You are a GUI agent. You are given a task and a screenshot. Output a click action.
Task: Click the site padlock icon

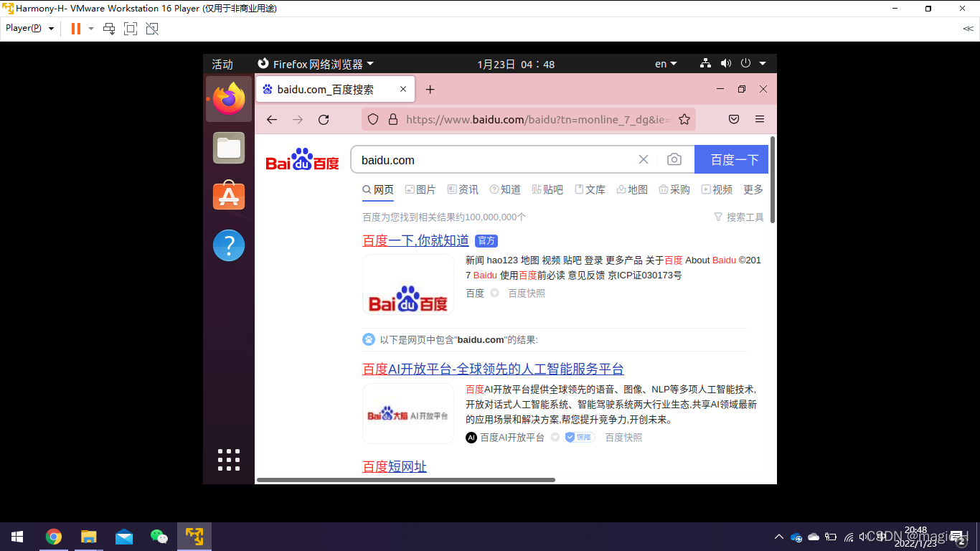pos(392,120)
